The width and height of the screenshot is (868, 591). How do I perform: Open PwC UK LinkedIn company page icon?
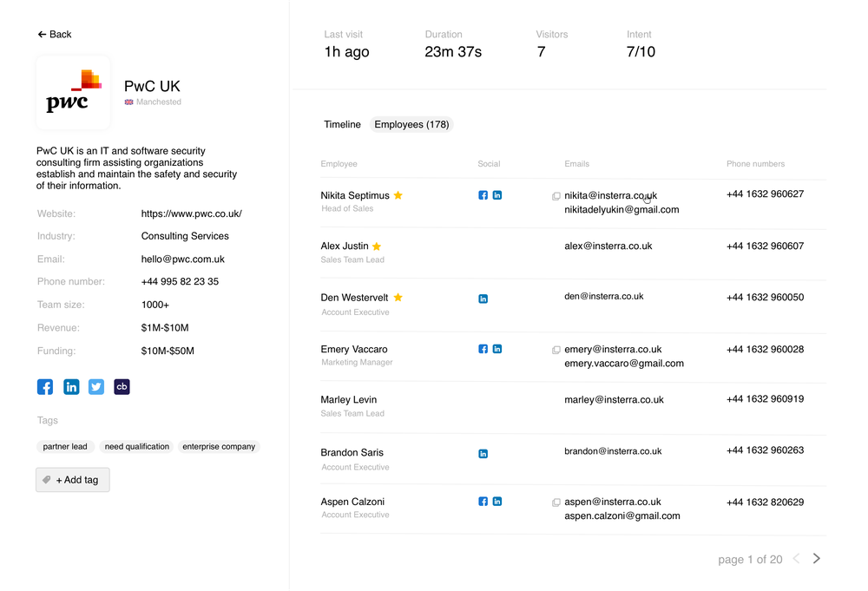click(71, 387)
